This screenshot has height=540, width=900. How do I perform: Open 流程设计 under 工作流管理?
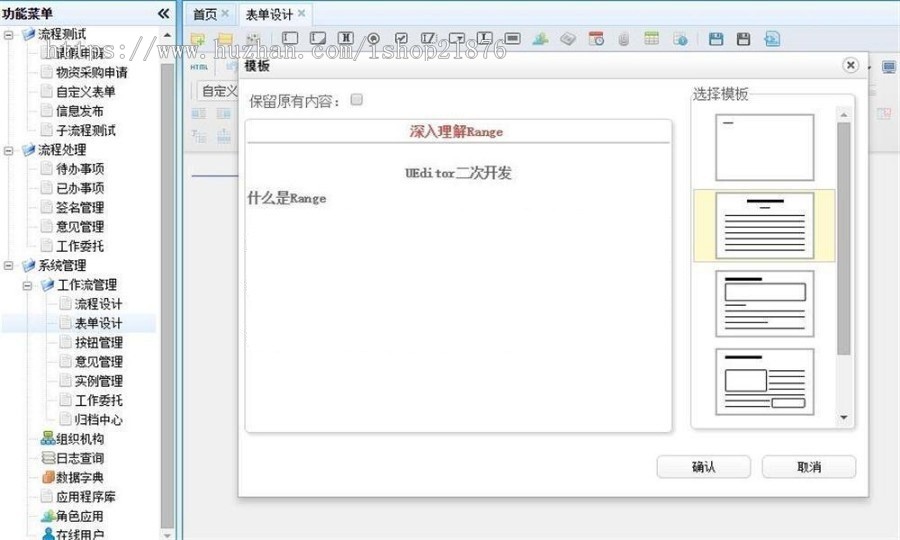[98, 304]
